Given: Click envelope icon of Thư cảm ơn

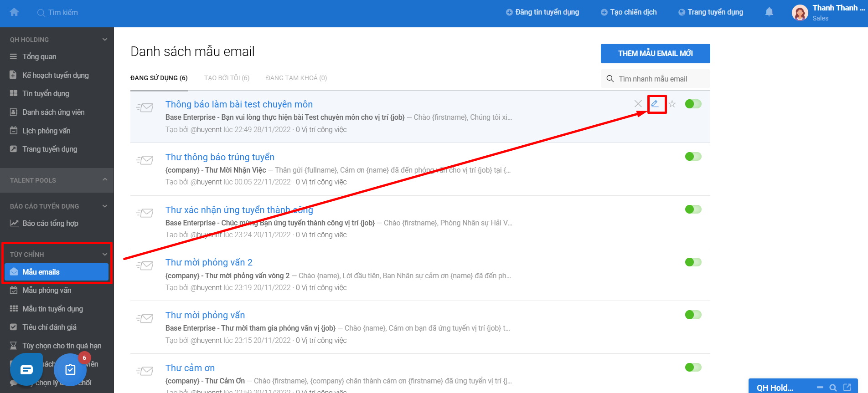Looking at the screenshot, I should tap(145, 371).
